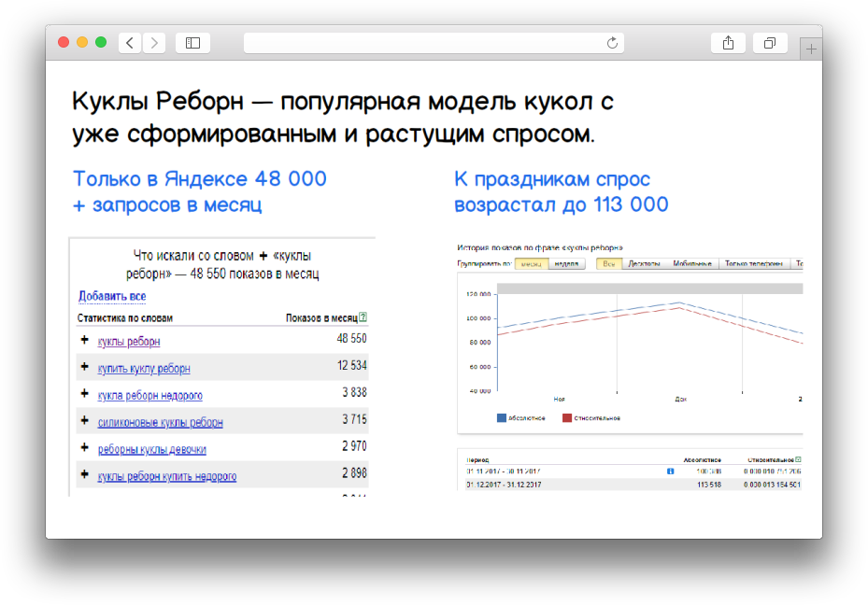The height and width of the screenshot is (605, 868).
Task: Open the "купить куклу реборн" link
Action: tap(144, 368)
